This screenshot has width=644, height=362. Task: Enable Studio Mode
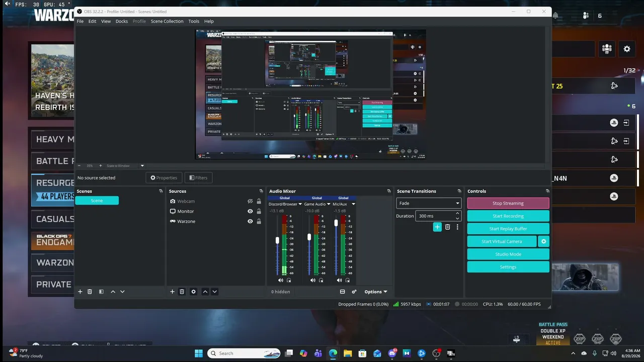click(508, 254)
